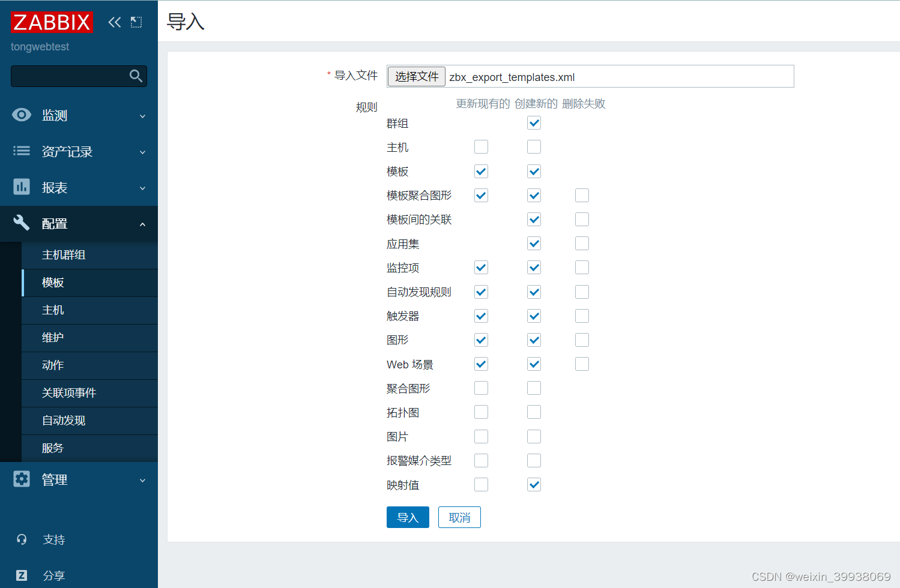900x588 pixels.
Task: Click the eye icon for 监测
Action: coord(22,115)
